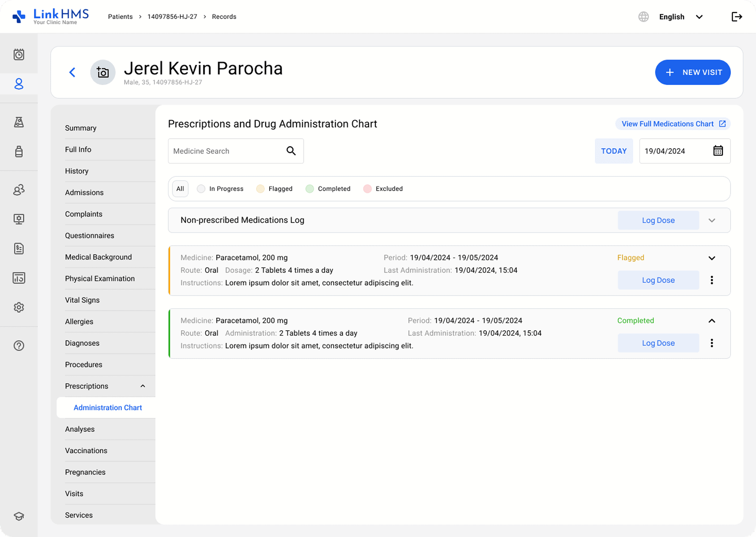756x537 pixels.
Task: Filter medications by In Progress status
Action: 220,189
